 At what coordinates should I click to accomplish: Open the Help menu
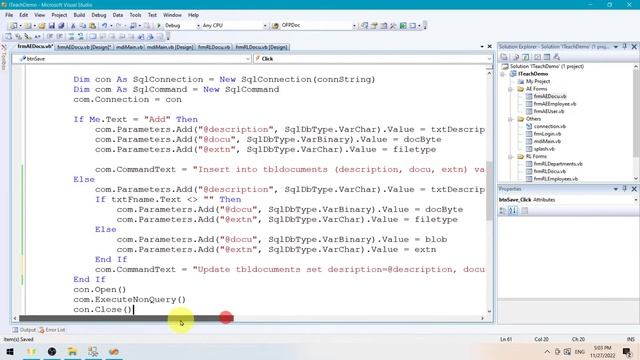click(193, 15)
